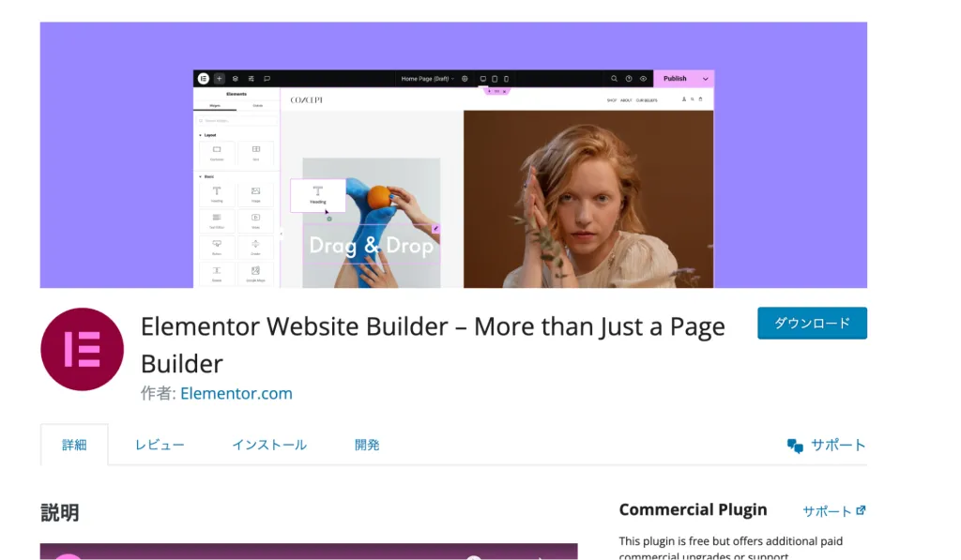
Task: Click the 'Commercial Plugin' heading
Action: [693, 509]
